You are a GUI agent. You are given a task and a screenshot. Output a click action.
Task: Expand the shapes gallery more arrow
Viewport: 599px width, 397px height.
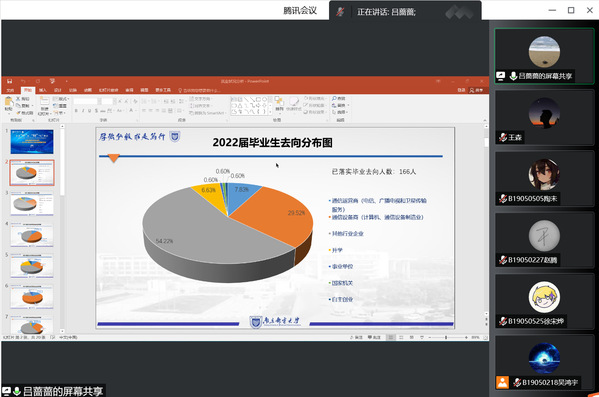(270, 112)
